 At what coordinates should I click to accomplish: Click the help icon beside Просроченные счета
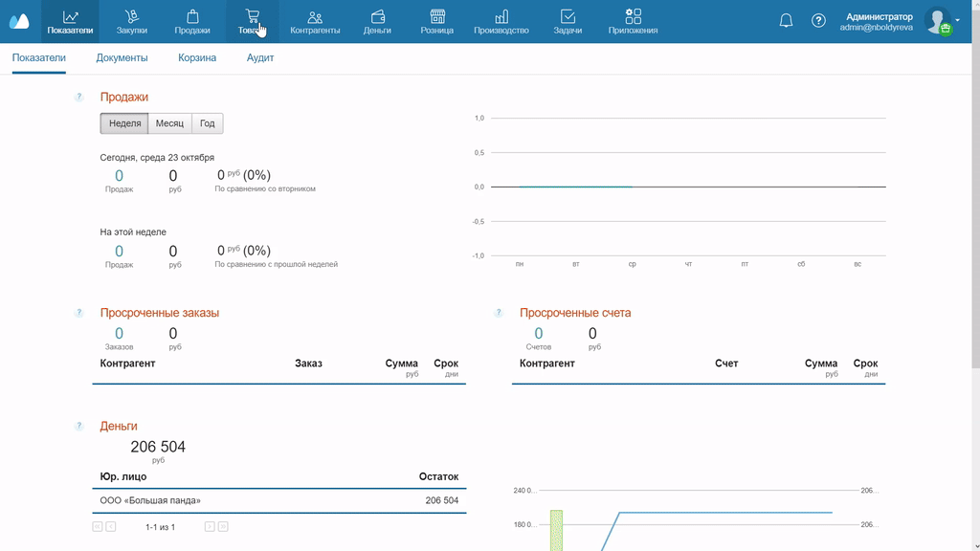pyautogui.click(x=498, y=313)
